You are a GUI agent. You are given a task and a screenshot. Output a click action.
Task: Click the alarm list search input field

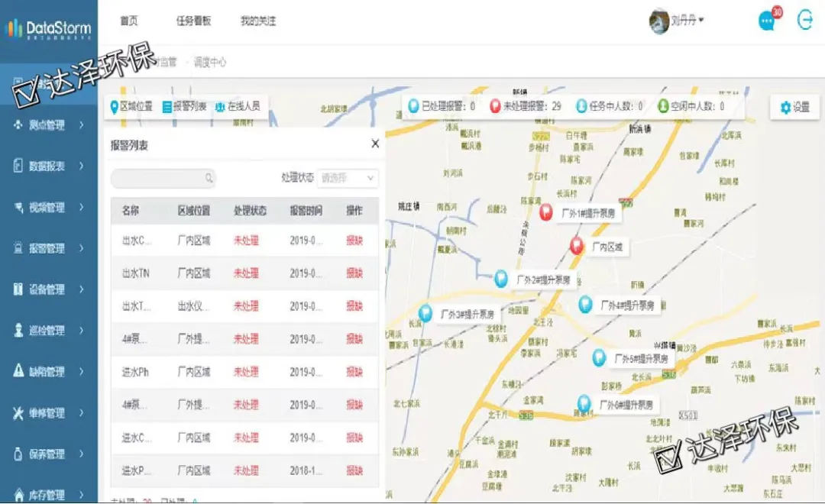point(158,178)
